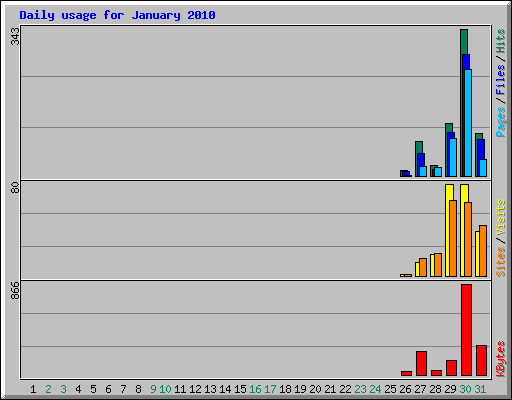Click the cyan pages bar for day 29
512x400 pixels.
pos(453,157)
